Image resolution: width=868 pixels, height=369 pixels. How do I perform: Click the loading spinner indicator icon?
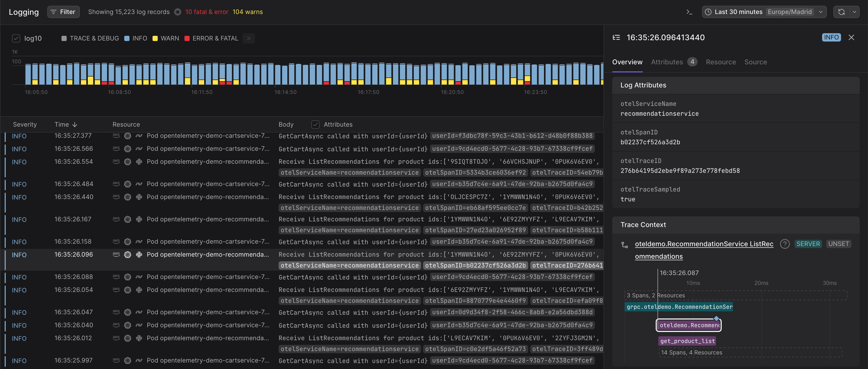(x=178, y=12)
